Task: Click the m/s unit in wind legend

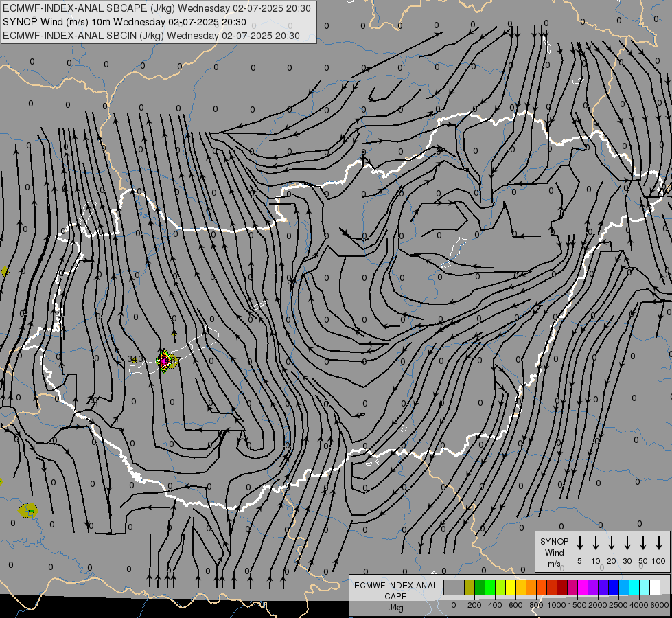Action: click(x=554, y=564)
